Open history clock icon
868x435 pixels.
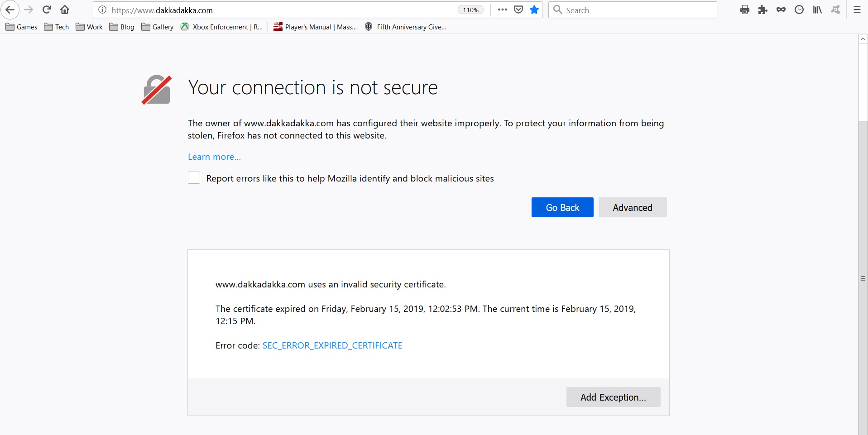click(x=799, y=10)
